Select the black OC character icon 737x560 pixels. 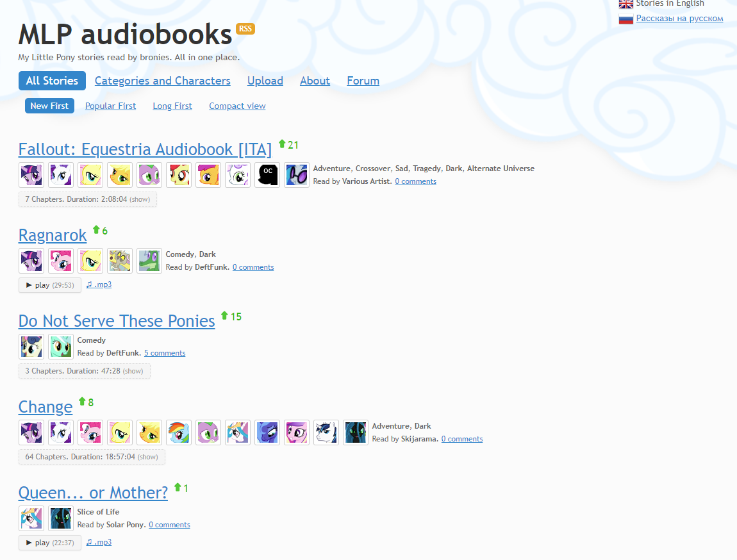coord(267,175)
